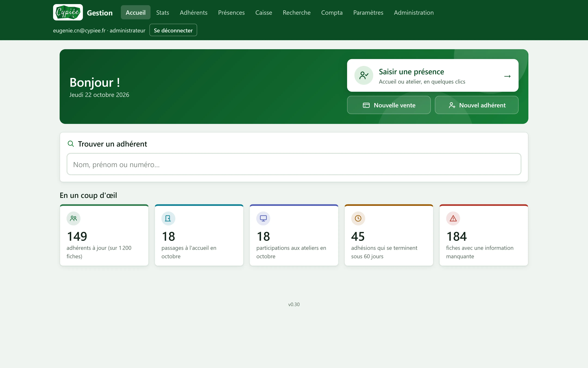Screen dimensions: 588x368
Task: Start a Nouvelle vente
Action: tap(389, 105)
